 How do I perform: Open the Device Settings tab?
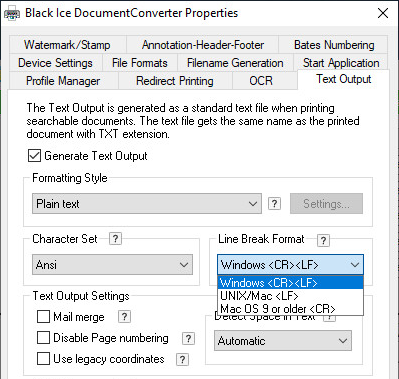coord(55,63)
